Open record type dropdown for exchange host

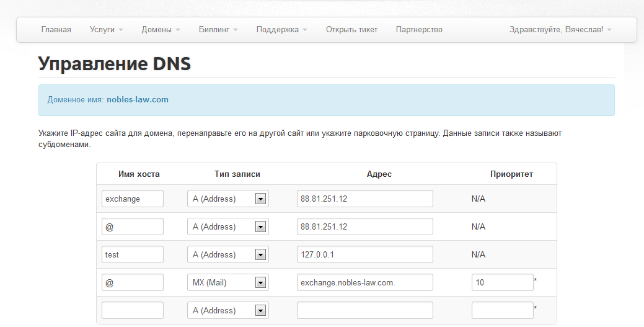227,199
